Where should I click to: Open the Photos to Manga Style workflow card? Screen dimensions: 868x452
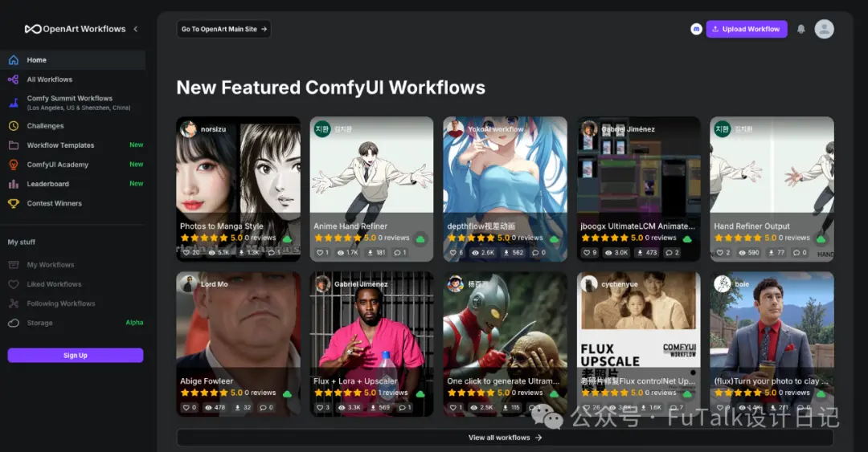coord(238,189)
